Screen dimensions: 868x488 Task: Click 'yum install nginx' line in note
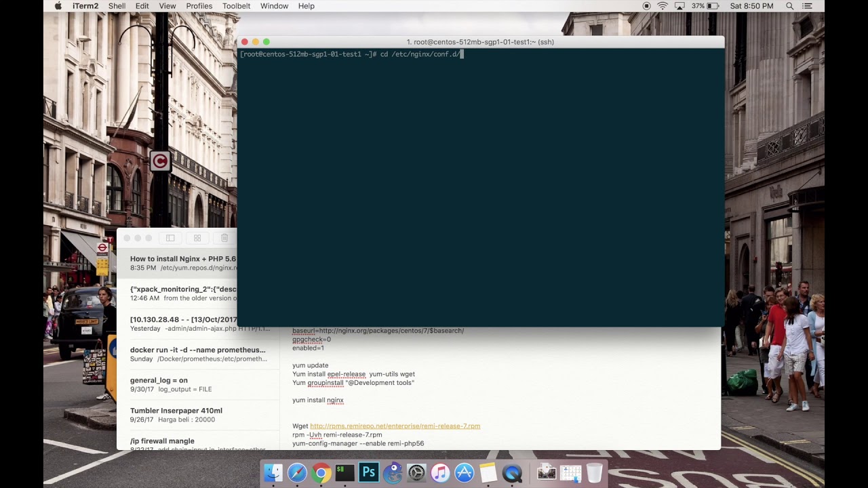(317, 401)
